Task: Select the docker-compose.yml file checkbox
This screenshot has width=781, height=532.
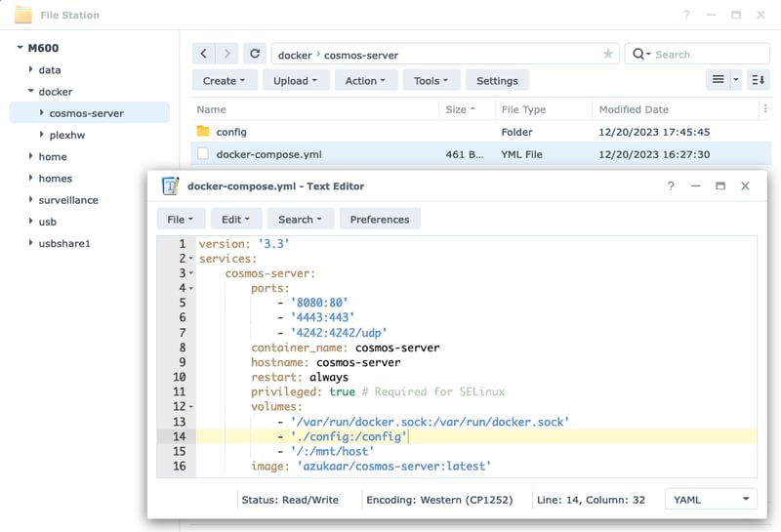Action: [203, 154]
